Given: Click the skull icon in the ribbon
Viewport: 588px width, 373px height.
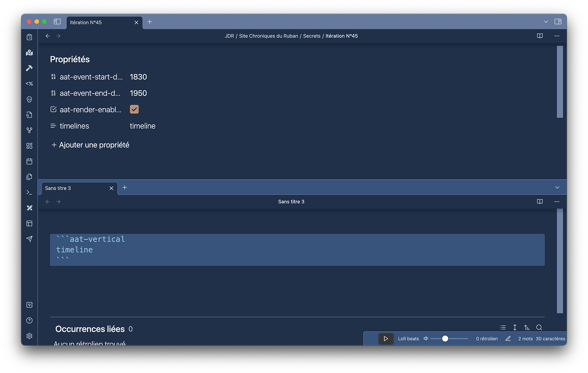Looking at the screenshot, I should tap(29, 99).
